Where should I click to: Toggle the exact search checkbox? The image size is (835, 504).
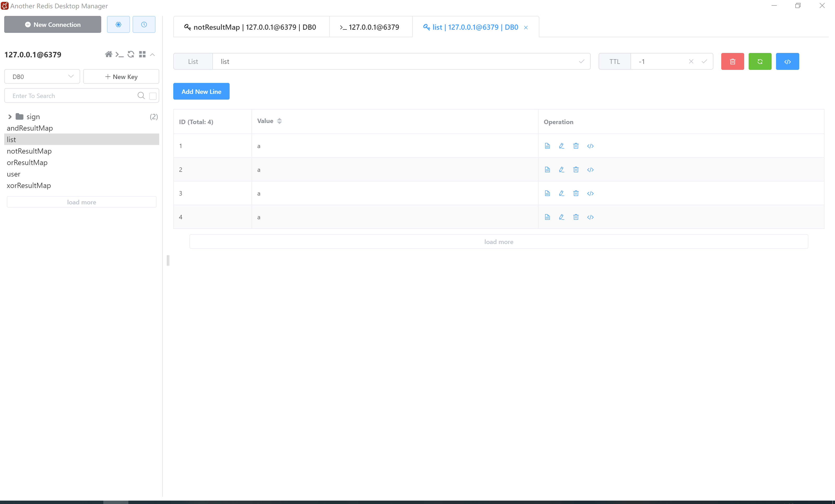click(x=153, y=96)
